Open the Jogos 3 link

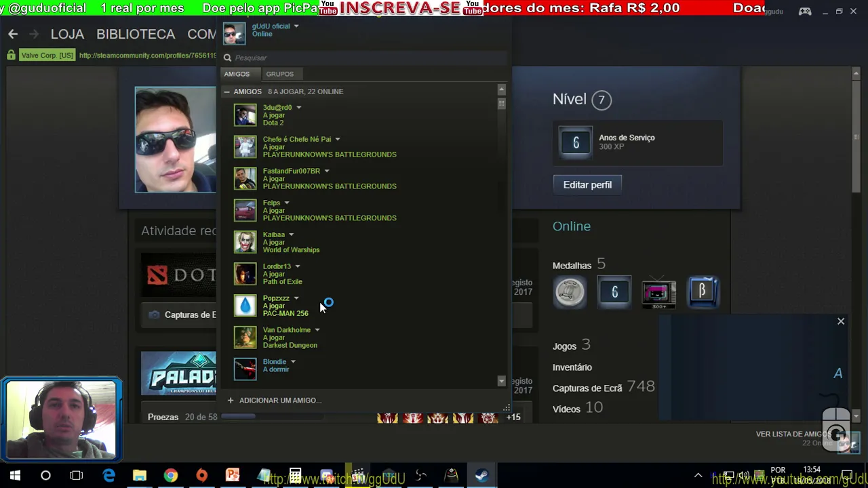pos(571,346)
